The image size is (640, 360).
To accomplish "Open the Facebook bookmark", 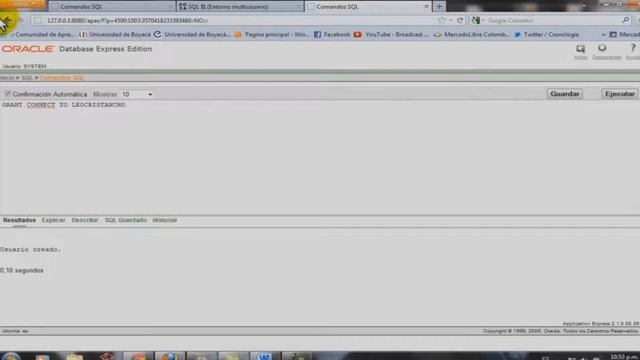I will coord(332,35).
